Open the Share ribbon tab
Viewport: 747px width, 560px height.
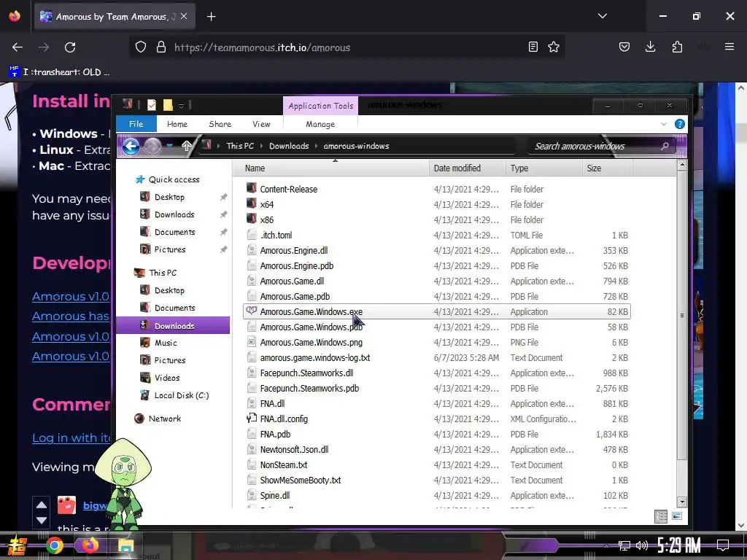pos(220,124)
